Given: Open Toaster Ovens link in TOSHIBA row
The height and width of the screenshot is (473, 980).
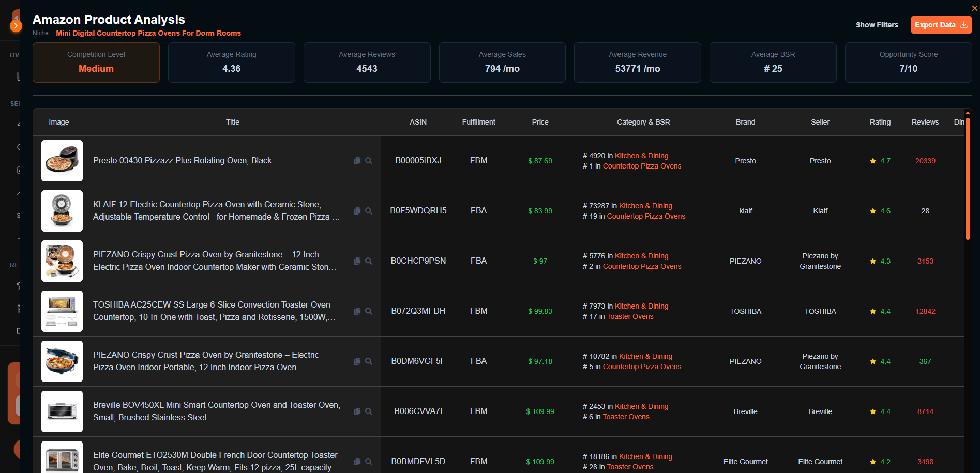Looking at the screenshot, I should coord(630,316).
